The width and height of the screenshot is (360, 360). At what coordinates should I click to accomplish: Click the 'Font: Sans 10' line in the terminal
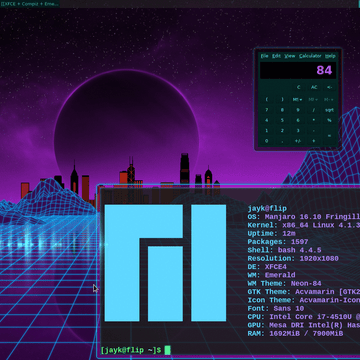tap(276, 309)
